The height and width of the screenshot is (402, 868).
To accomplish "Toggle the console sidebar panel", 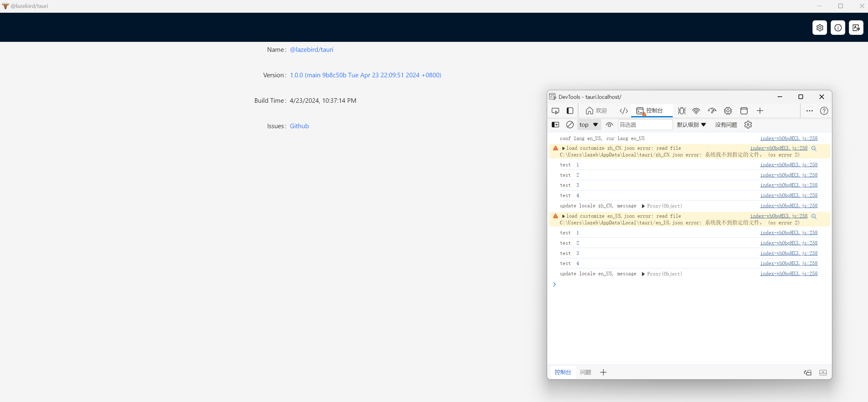I will point(555,125).
